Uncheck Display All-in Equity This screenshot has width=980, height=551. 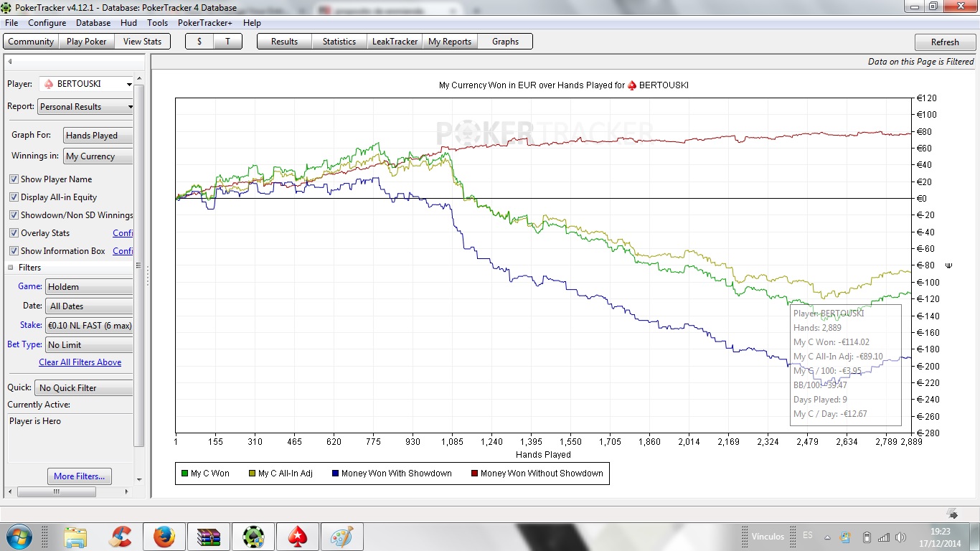(14, 197)
